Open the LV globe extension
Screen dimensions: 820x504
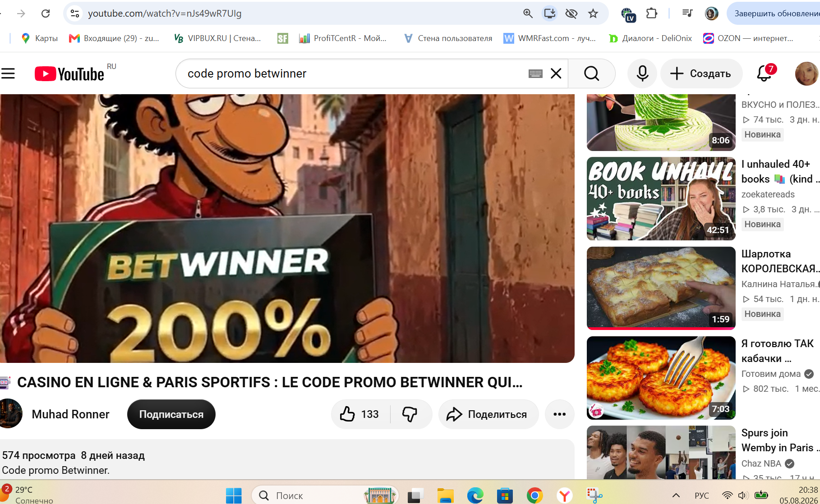[x=628, y=14]
